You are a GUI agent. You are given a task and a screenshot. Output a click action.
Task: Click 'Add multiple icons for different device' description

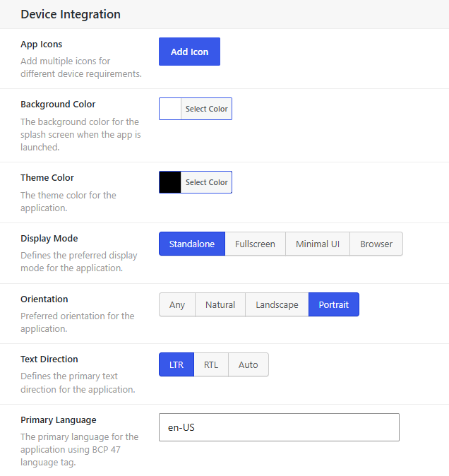tap(81, 67)
